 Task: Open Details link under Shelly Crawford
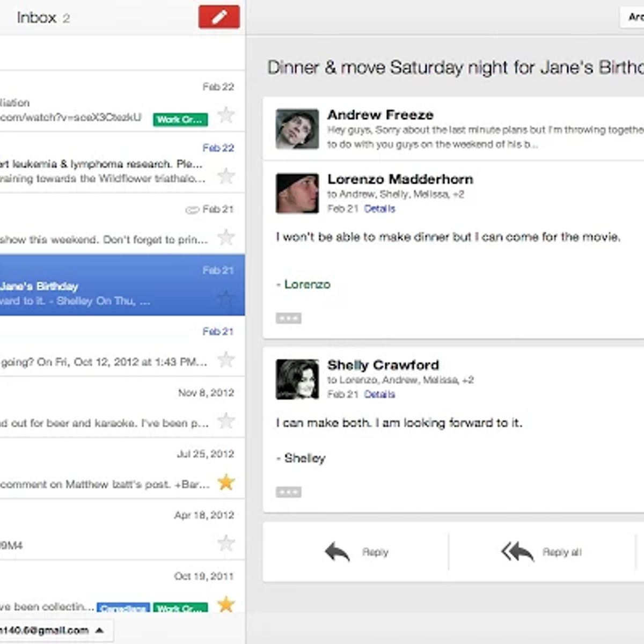point(379,394)
